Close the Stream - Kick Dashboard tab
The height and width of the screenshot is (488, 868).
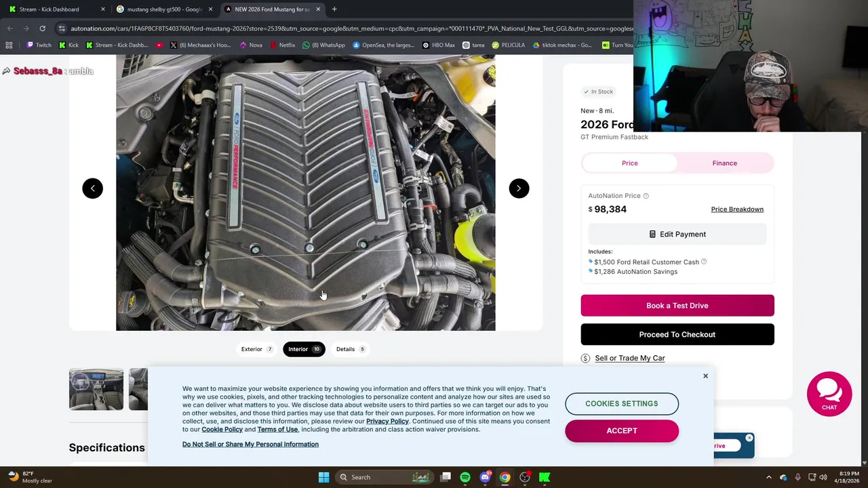[x=103, y=9]
